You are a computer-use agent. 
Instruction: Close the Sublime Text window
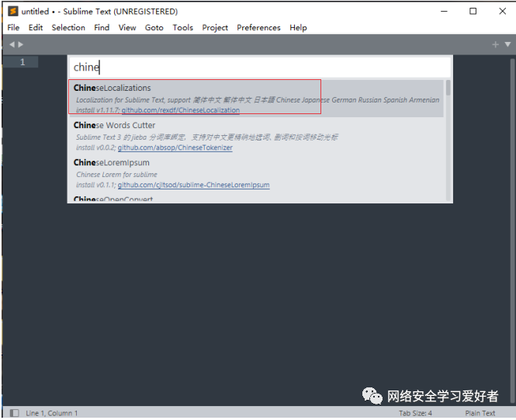[502, 11]
